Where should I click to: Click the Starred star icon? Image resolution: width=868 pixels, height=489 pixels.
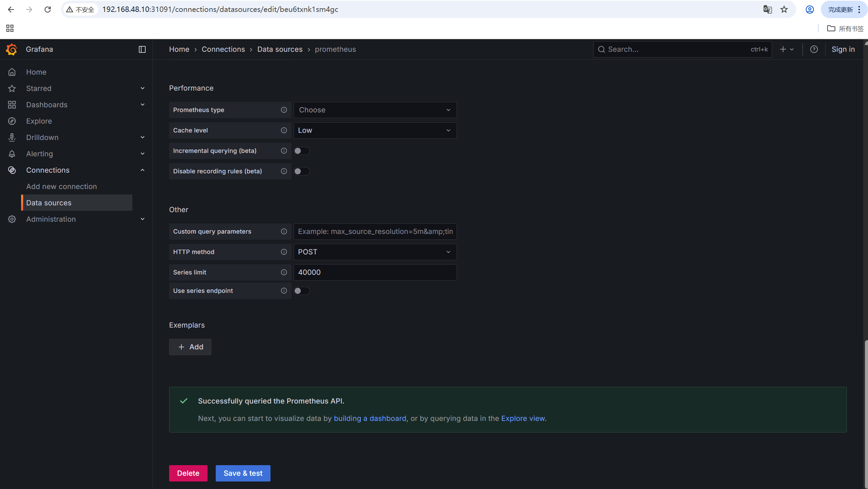click(12, 89)
